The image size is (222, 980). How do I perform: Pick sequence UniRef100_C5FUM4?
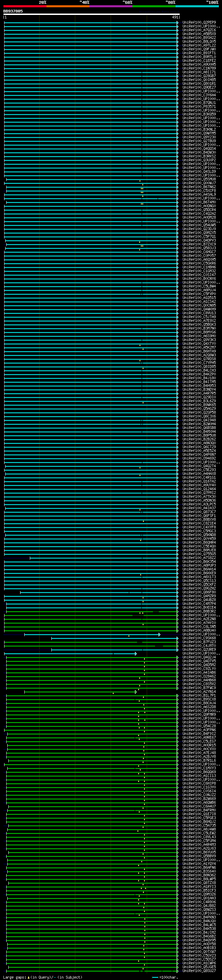click(x=199, y=841)
